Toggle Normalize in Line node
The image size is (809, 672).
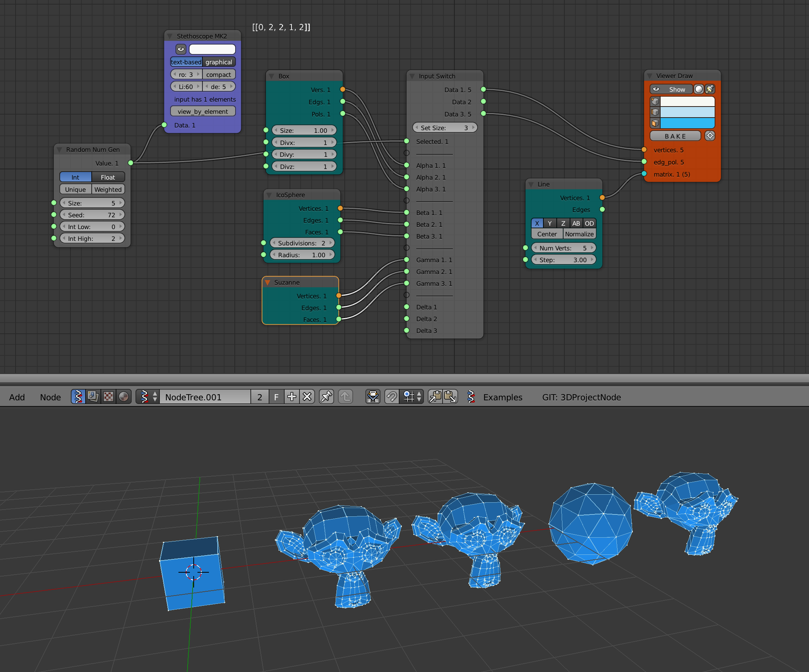coord(580,234)
